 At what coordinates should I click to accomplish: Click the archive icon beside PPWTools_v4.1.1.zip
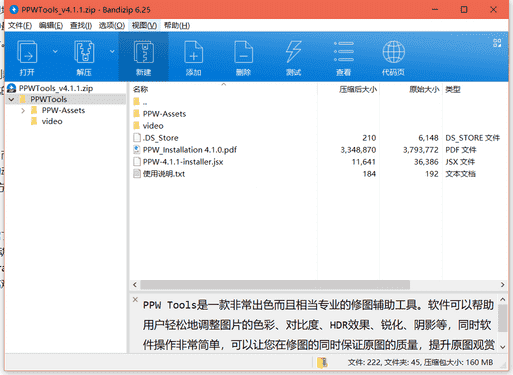pos(12,88)
